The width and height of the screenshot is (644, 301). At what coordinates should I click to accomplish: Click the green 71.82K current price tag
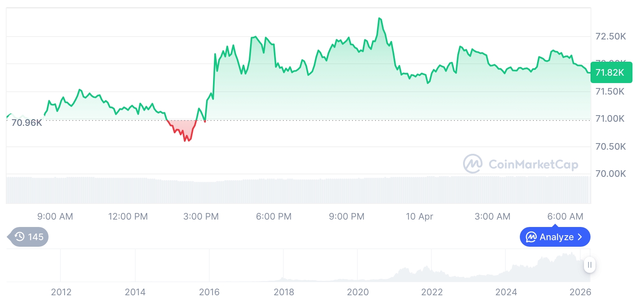(x=611, y=72)
